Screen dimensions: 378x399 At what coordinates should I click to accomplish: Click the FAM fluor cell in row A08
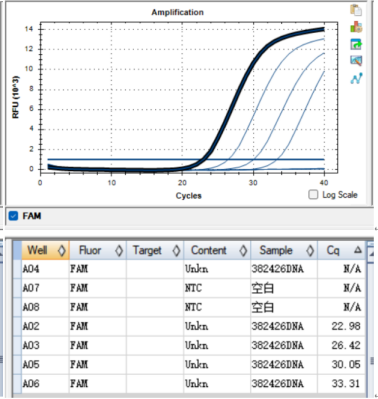pyautogui.click(x=98, y=307)
